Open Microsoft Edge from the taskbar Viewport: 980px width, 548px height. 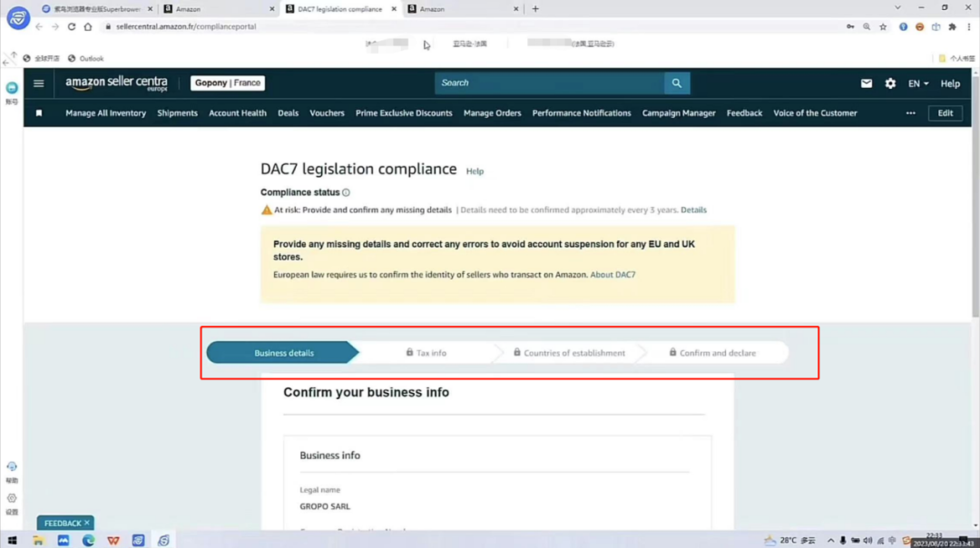pos(88,540)
